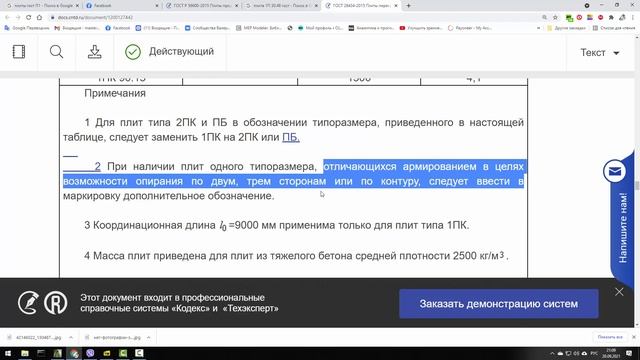Screen dimensions: 640x360
Task: Click the note 4 Масса плит text
Action: tap(296, 256)
